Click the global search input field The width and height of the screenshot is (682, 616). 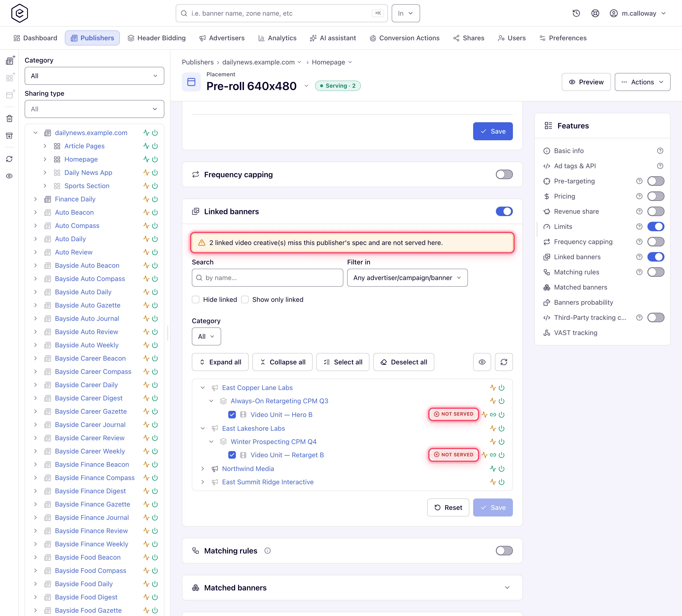(x=282, y=13)
